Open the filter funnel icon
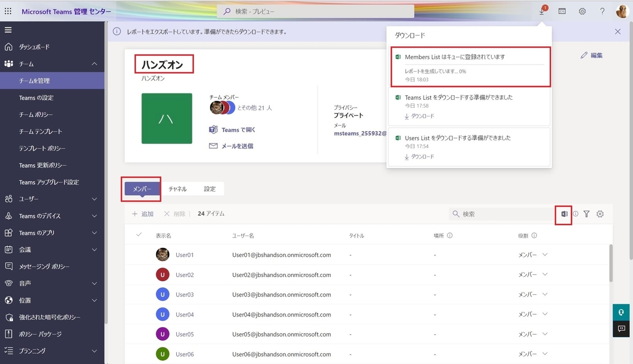The height and width of the screenshot is (364, 633). pos(587,214)
